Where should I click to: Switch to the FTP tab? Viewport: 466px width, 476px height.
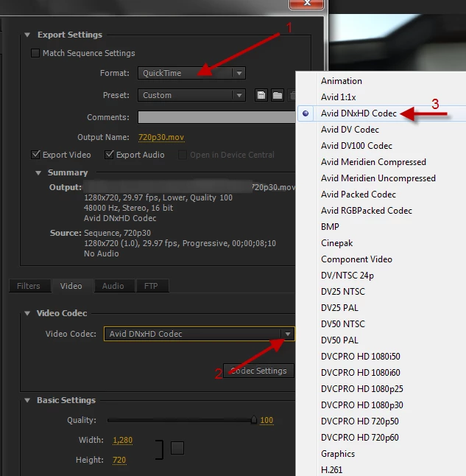click(151, 286)
